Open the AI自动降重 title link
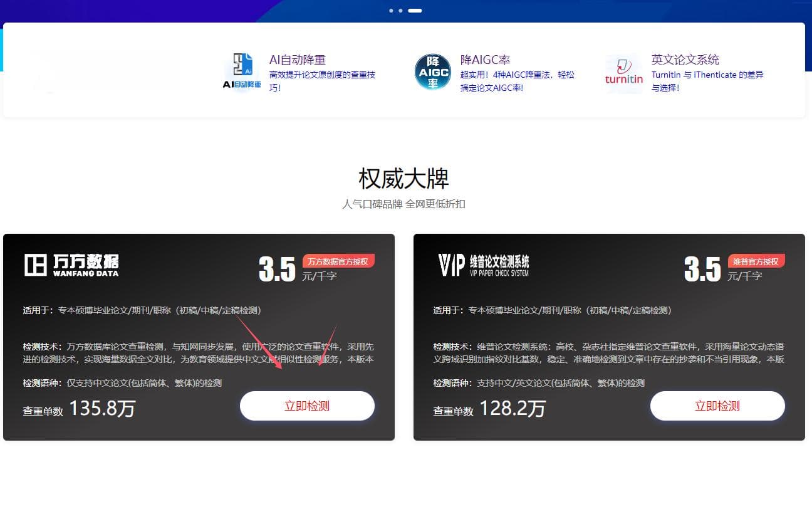Viewport: 812px width, 519px height. click(298, 60)
